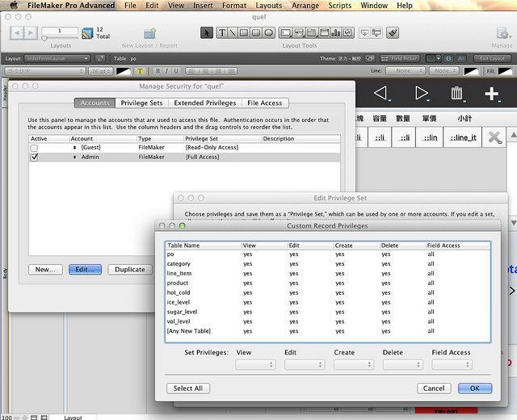This screenshot has width=517, height=420.
Task: Open the 16 pt font size dropdown
Action: click(x=101, y=71)
